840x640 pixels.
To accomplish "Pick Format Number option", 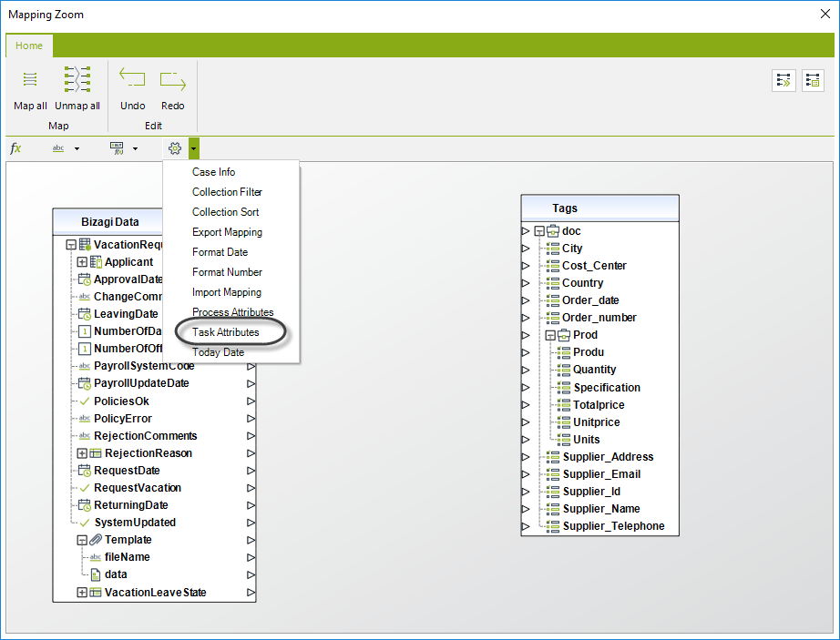I will (227, 272).
